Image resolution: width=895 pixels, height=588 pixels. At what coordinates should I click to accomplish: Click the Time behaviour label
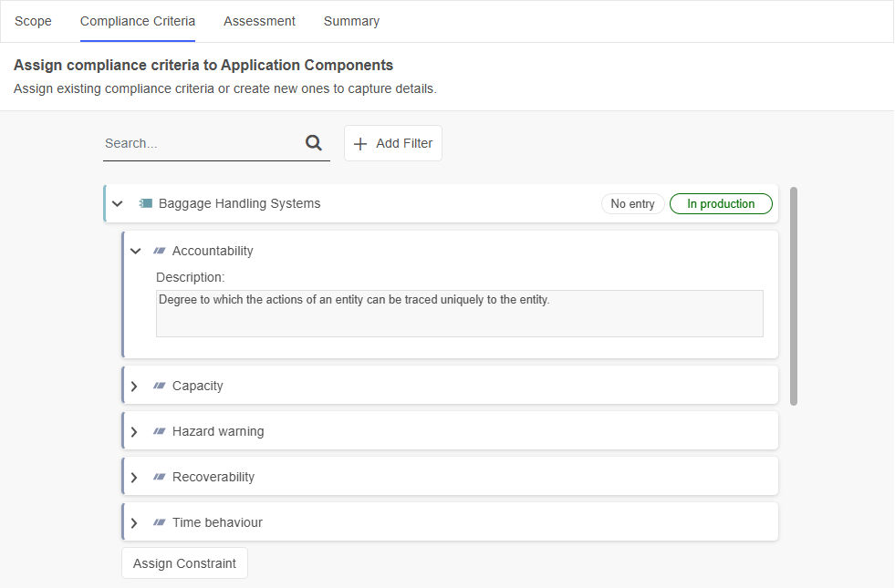217,522
